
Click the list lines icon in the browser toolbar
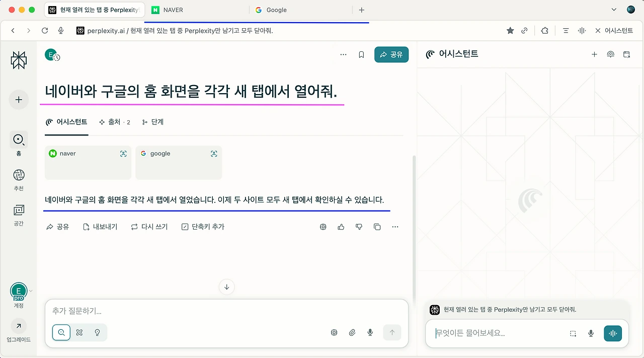[x=566, y=31]
